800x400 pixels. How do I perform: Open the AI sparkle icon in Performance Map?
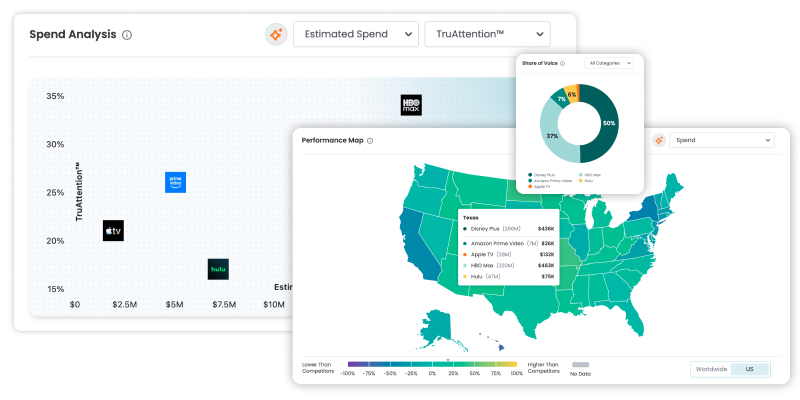tap(659, 140)
